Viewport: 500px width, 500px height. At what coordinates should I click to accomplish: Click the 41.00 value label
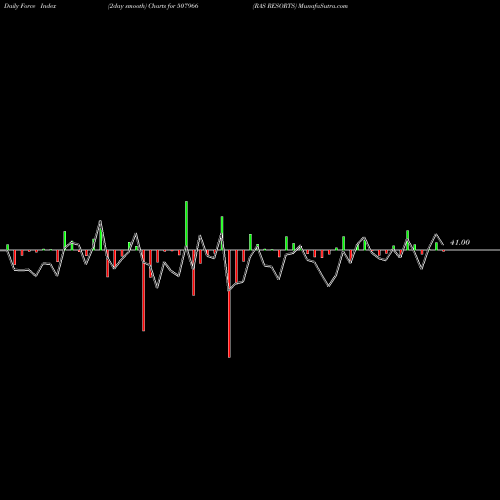(x=460, y=242)
